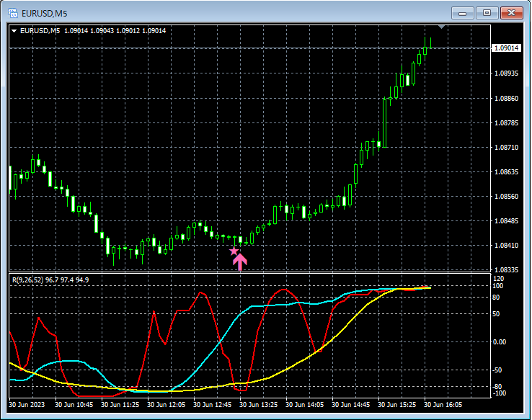Click the indicator scale label -100

499,393
